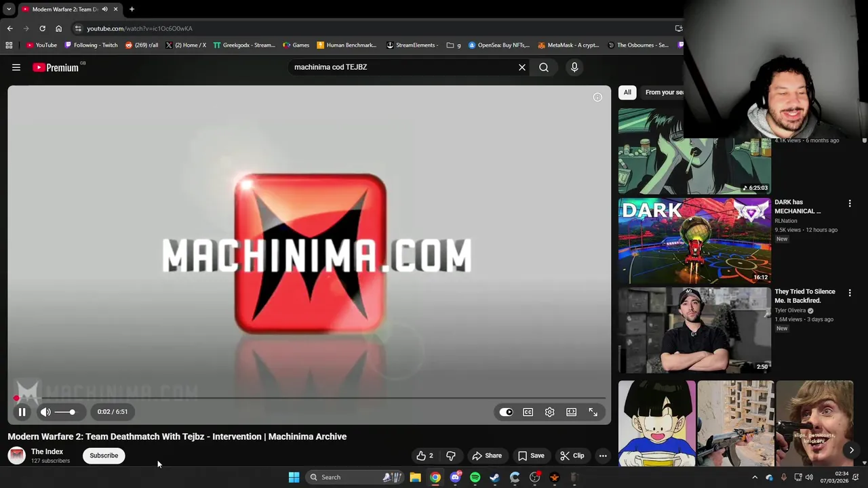Like the video thumbs up

click(x=425, y=455)
